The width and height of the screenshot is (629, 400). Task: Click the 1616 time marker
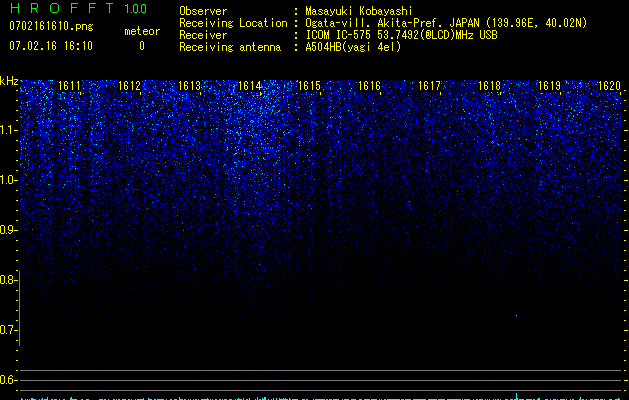click(x=369, y=86)
